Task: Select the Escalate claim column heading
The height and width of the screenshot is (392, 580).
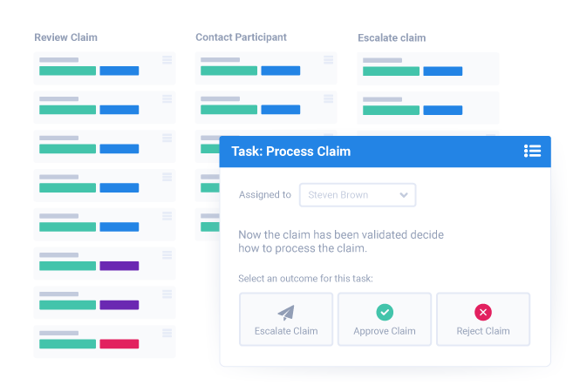Action: (x=392, y=38)
